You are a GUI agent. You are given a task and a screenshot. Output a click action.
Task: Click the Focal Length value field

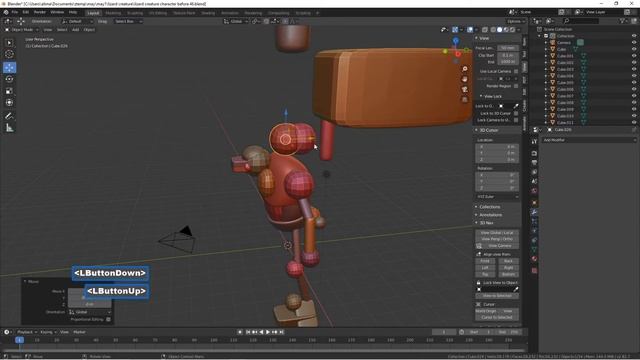[508, 48]
